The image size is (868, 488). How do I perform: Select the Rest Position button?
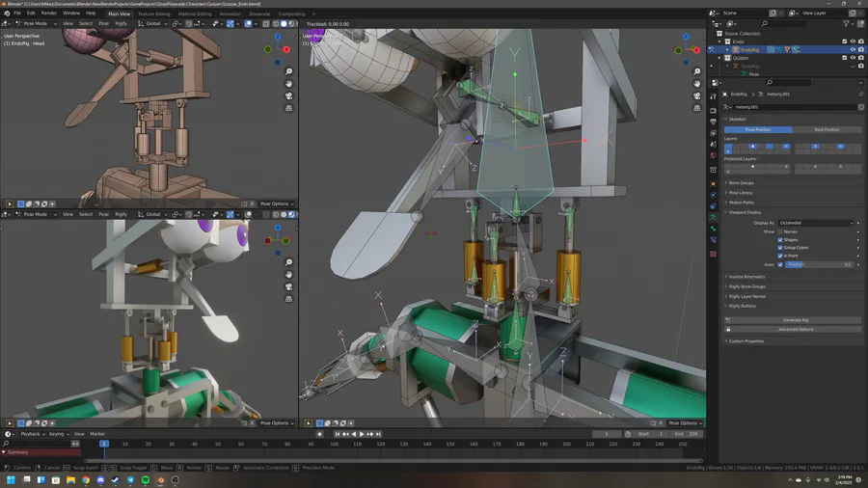(827, 129)
